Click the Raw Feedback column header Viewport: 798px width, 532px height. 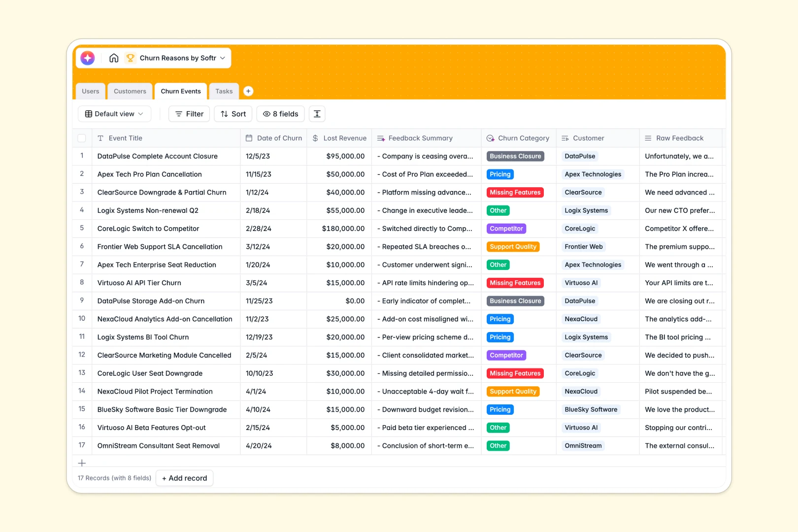coord(681,138)
